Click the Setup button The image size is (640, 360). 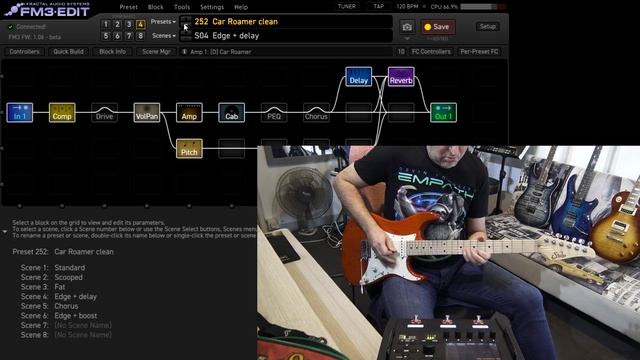(487, 27)
